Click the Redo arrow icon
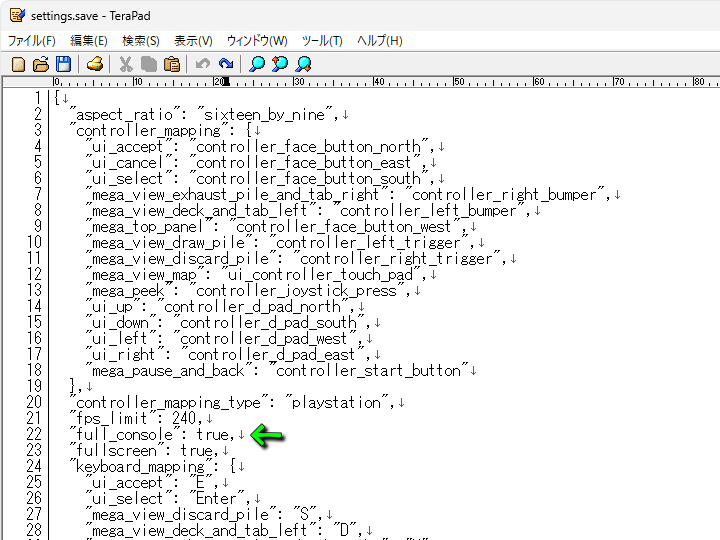The image size is (720, 540). (x=226, y=64)
